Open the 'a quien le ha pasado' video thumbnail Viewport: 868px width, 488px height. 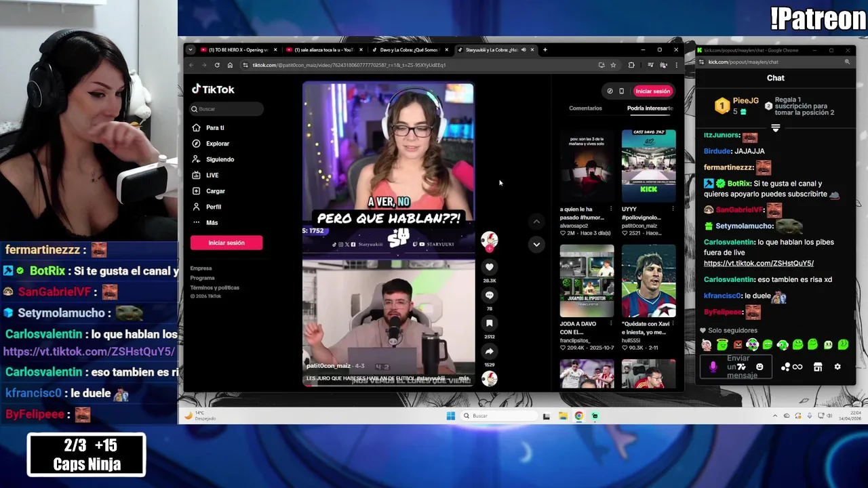[587, 166]
